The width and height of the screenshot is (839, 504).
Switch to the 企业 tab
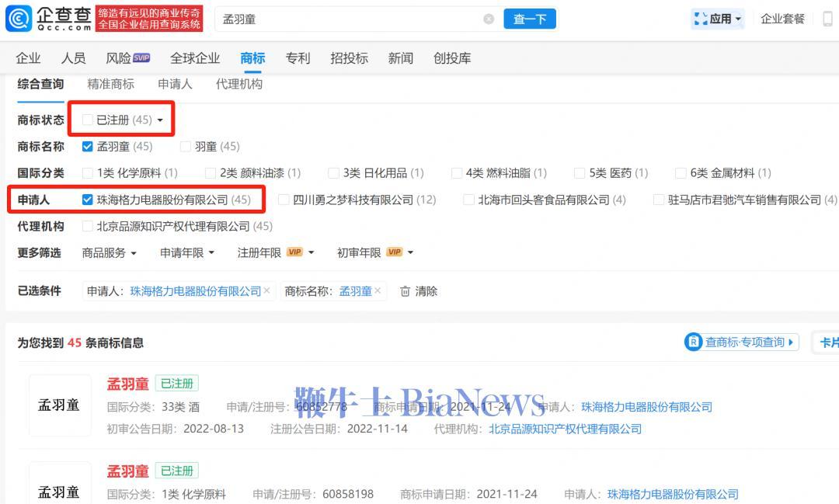point(29,57)
